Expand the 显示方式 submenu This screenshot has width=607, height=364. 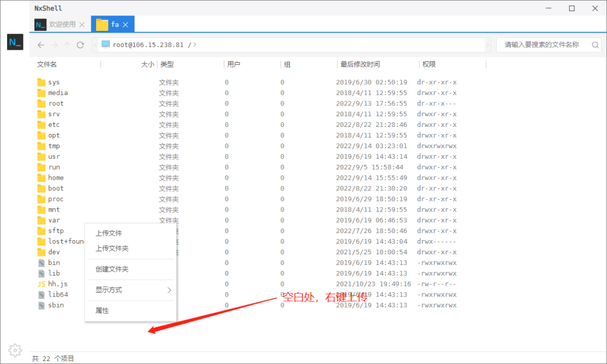[130, 290]
